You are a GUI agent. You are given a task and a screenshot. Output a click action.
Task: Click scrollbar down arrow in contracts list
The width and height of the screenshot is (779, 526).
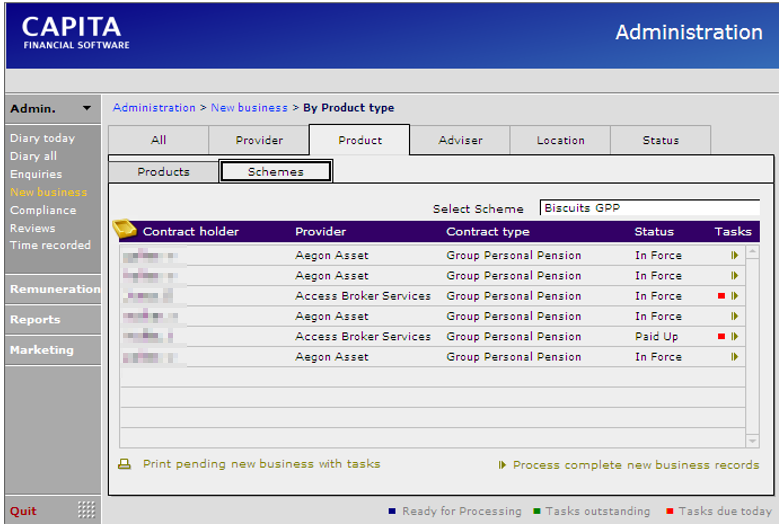click(753, 441)
